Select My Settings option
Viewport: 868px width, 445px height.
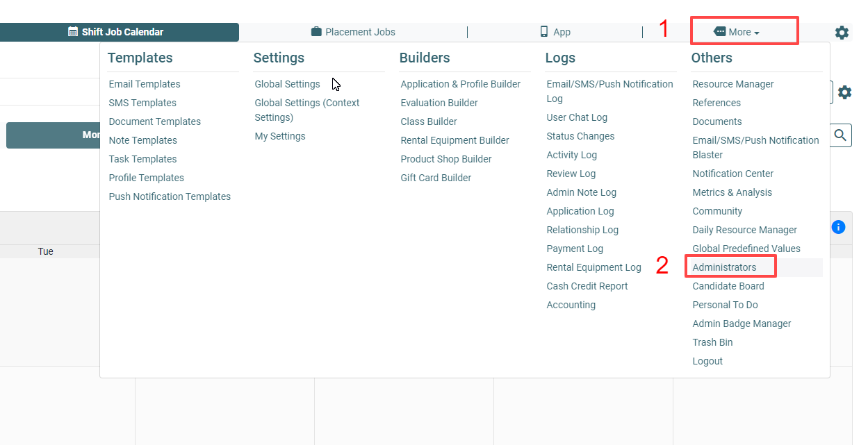(x=280, y=136)
